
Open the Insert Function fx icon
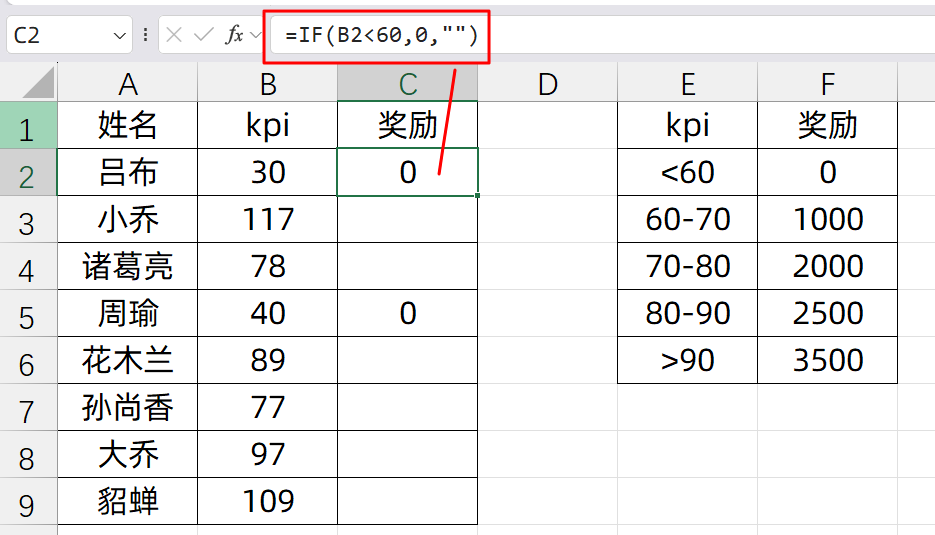(234, 35)
